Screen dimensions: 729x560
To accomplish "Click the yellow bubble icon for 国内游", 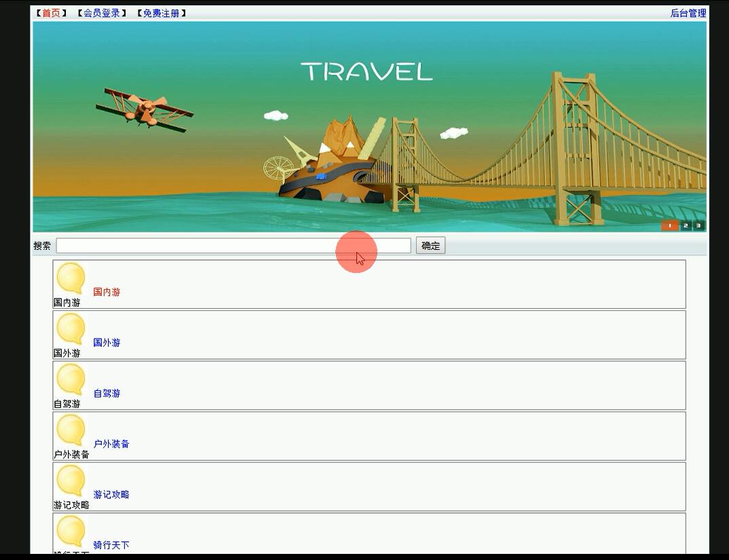I will 71,279.
